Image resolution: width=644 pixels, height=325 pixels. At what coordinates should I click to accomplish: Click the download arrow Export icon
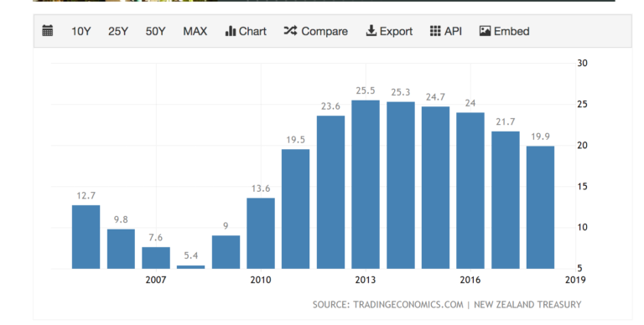pos(371,31)
